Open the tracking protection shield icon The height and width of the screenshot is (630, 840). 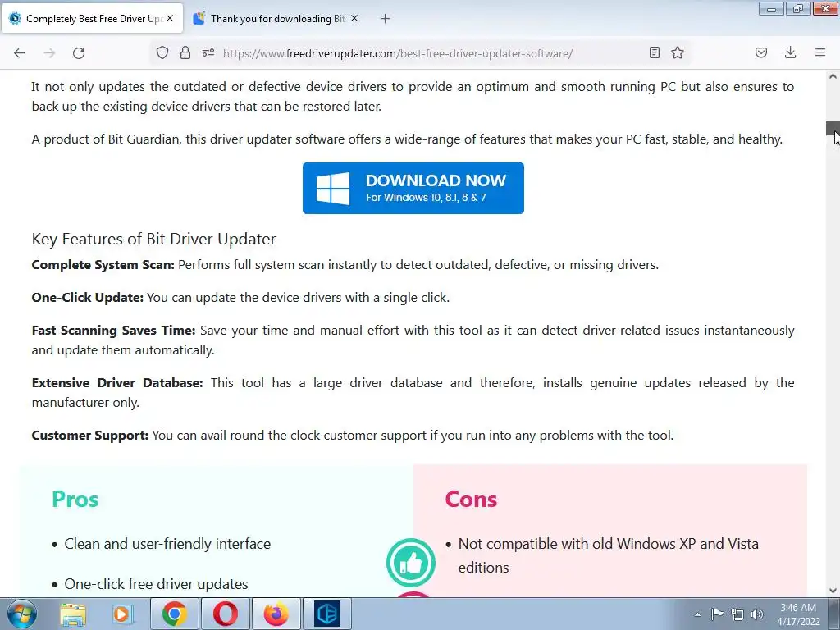(162, 52)
